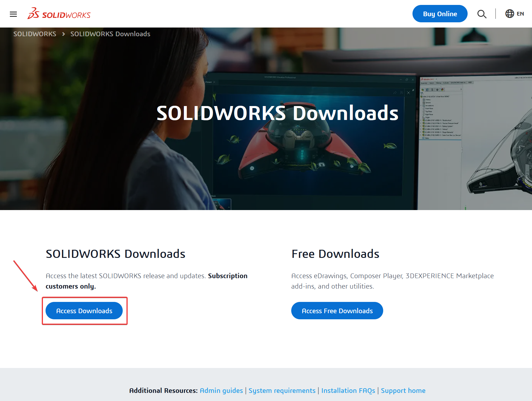Screen dimensions: 532x401
Task: Click the SOLIDWORKS logo
Action: click(x=59, y=14)
